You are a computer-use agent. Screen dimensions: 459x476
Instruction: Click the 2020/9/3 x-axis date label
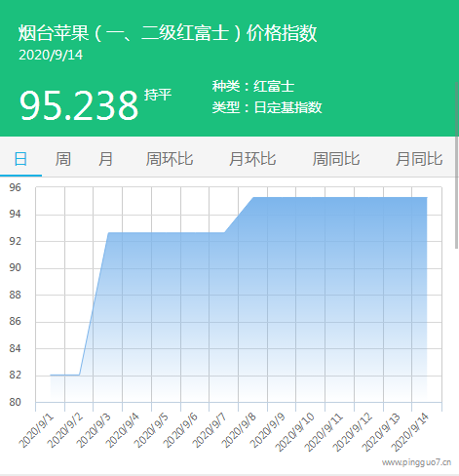(94, 431)
